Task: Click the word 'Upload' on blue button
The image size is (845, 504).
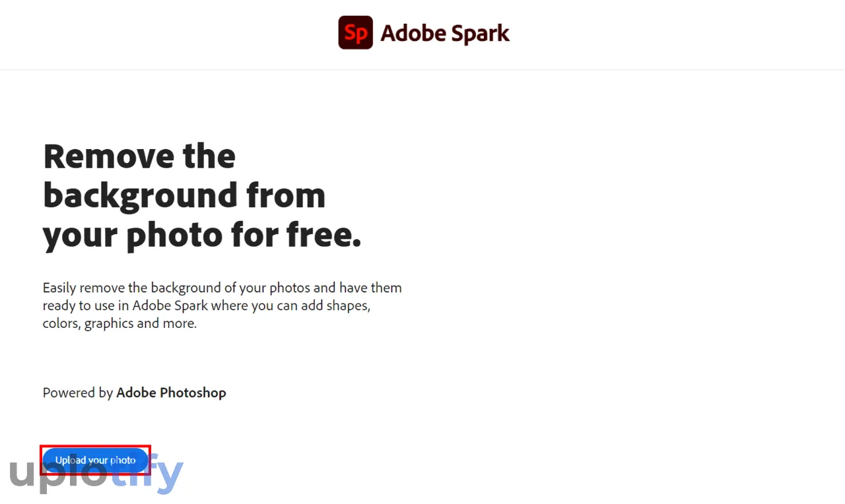Action: pyautogui.click(x=70, y=460)
